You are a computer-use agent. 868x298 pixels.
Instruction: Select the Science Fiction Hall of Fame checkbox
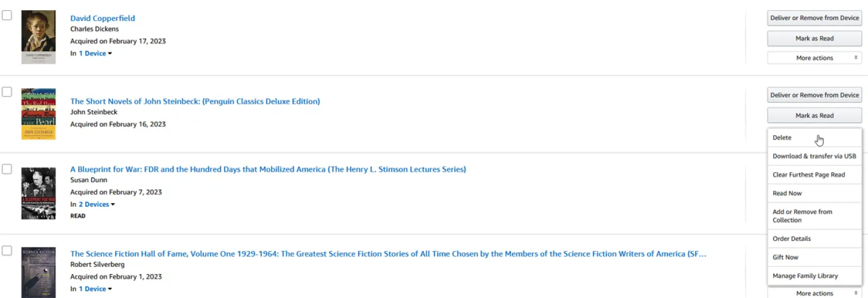tap(7, 251)
